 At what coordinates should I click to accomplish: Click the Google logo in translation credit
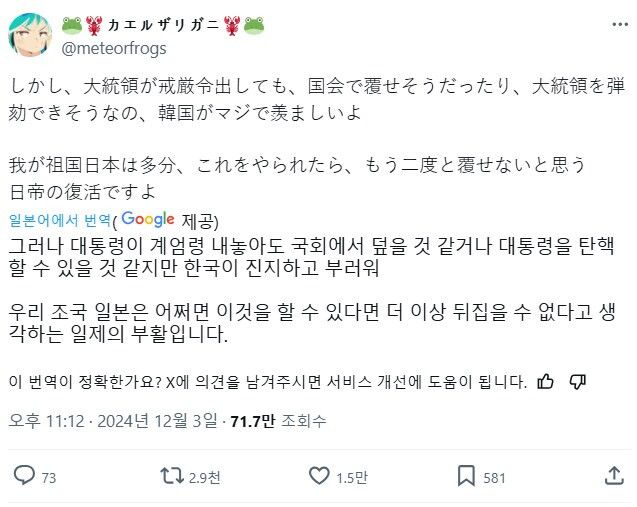[x=148, y=220]
